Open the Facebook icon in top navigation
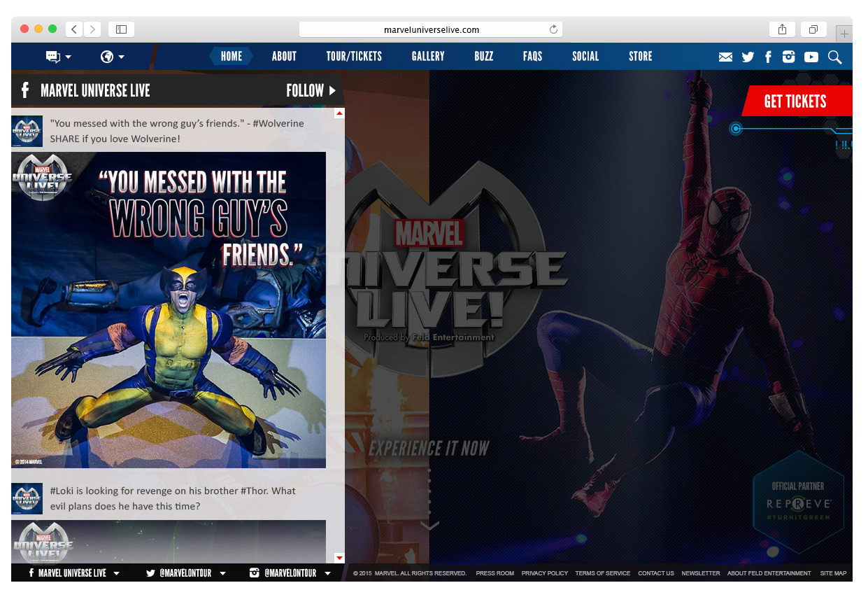868x597 pixels. click(768, 57)
